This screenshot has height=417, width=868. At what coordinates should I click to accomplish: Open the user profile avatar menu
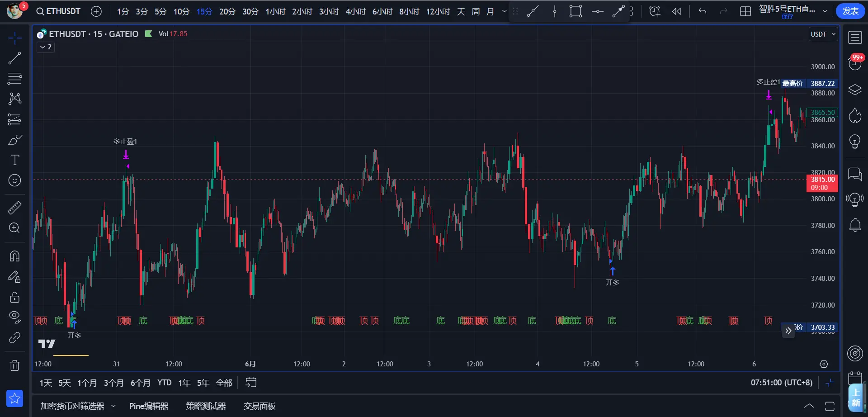click(15, 10)
